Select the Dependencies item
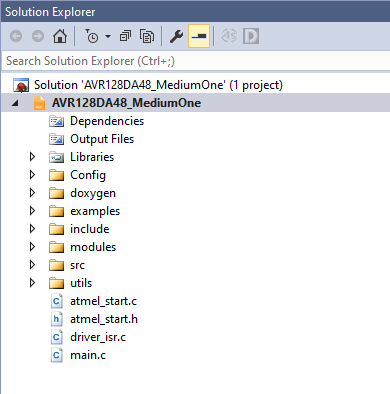 coord(107,121)
